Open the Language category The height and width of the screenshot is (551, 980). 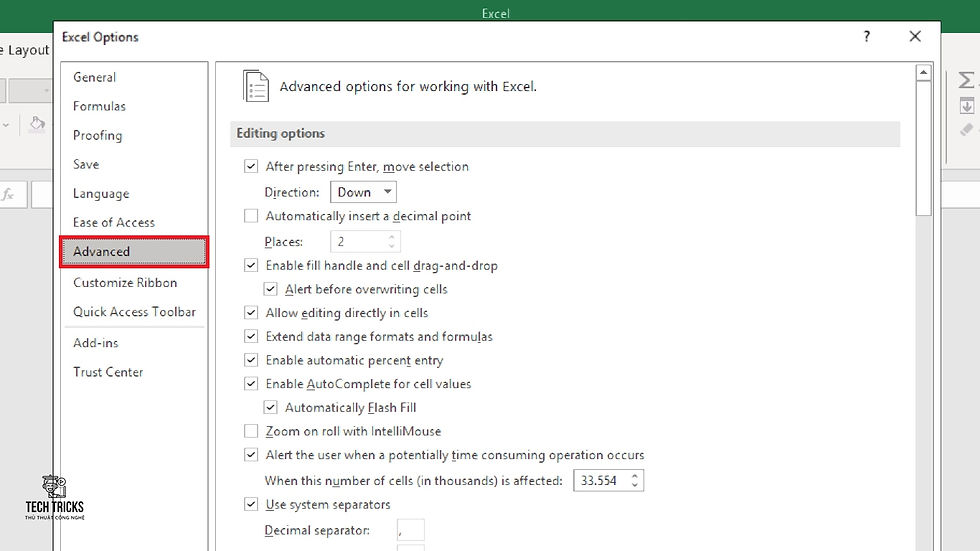(x=101, y=194)
